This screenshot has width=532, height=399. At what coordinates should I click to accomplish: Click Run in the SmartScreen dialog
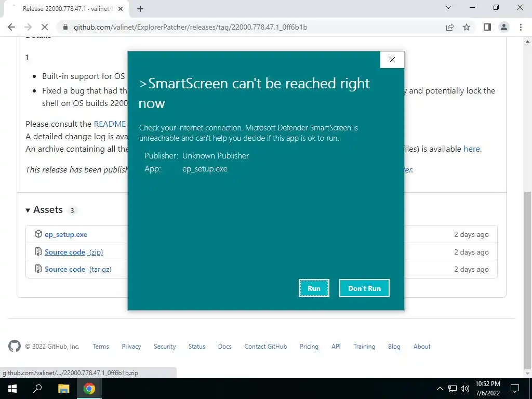314,288
